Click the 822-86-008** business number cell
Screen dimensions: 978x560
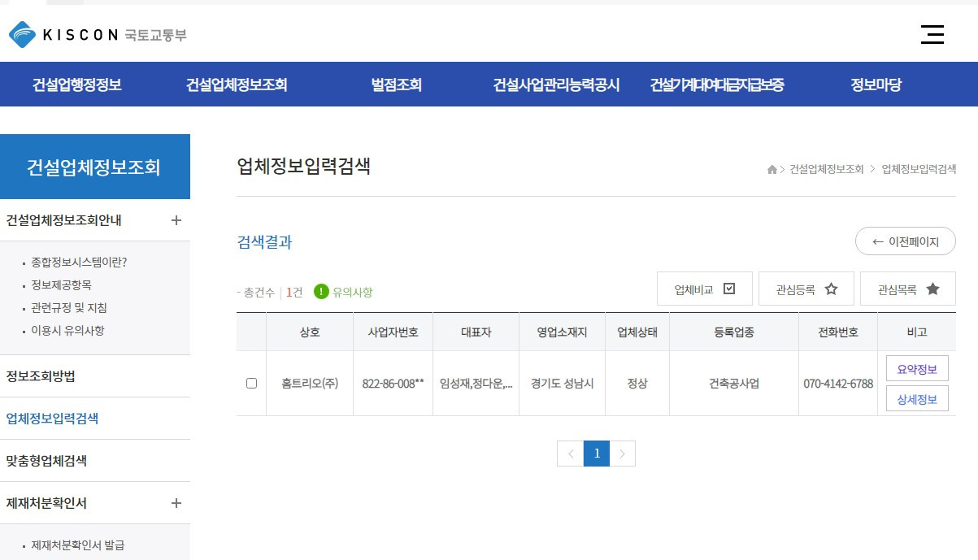click(393, 384)
